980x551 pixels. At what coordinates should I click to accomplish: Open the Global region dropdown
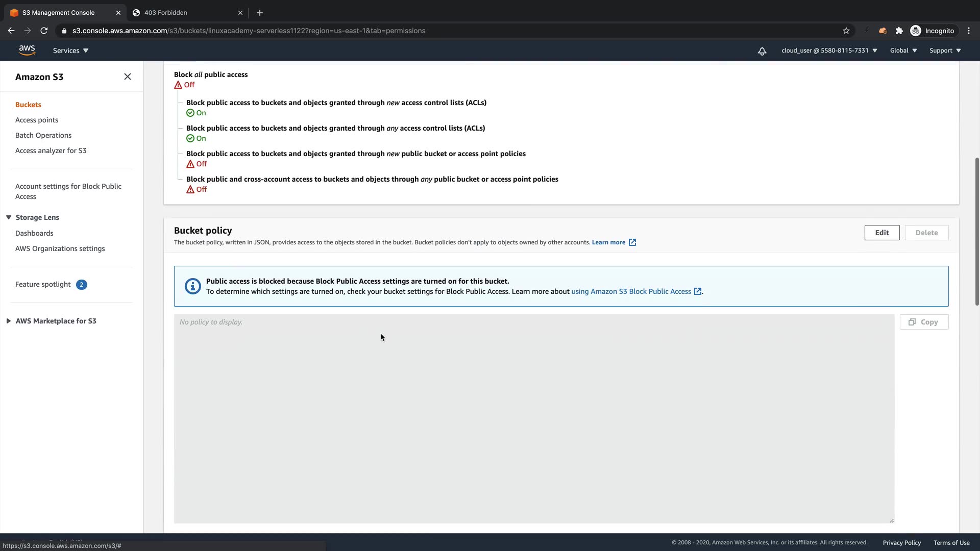tap(903, 51)
